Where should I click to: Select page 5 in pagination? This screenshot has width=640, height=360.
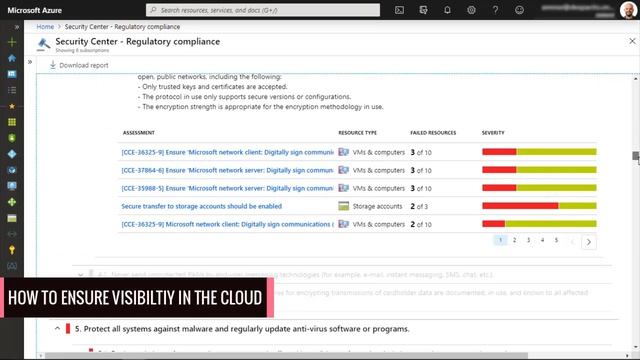[x=556, y=240]
